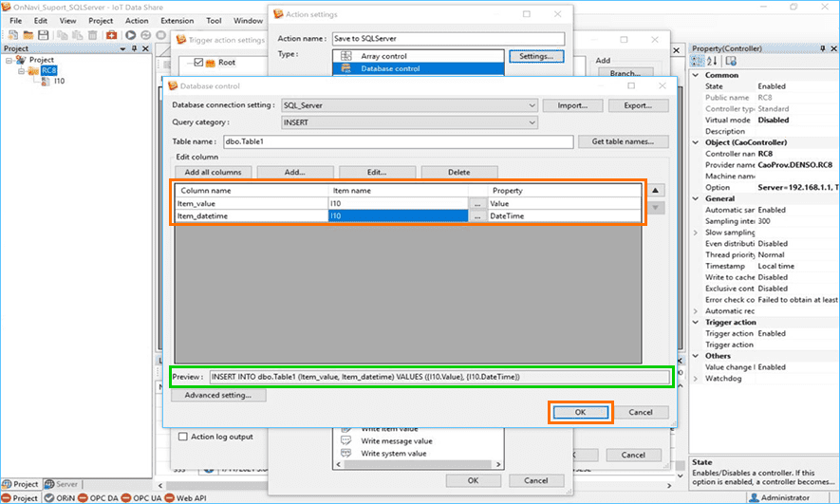Click the OPC UA status indicator
840x504 pixels.
click(126, 497)
